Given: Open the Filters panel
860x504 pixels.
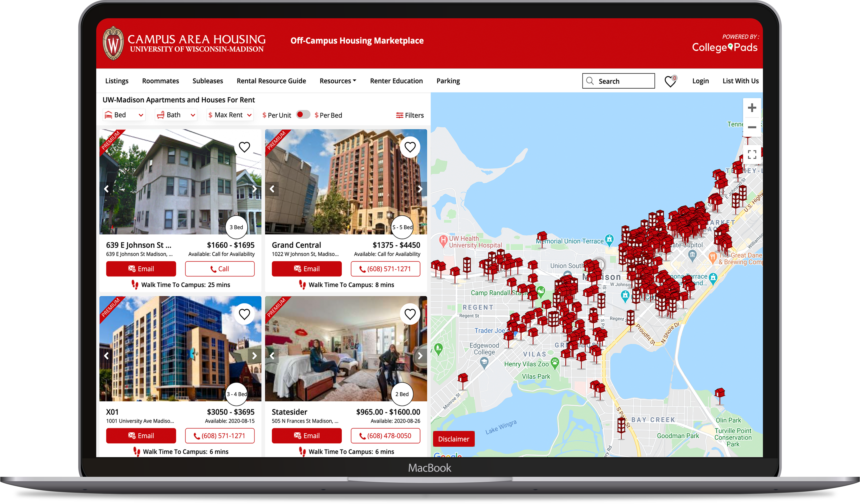Looking at the screenshot, I should pos(410,115).
